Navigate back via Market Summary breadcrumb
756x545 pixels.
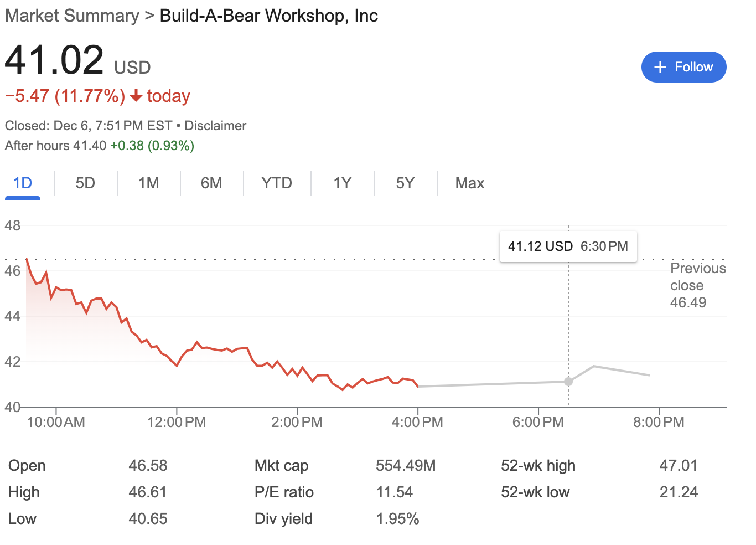tap(71, 16)
